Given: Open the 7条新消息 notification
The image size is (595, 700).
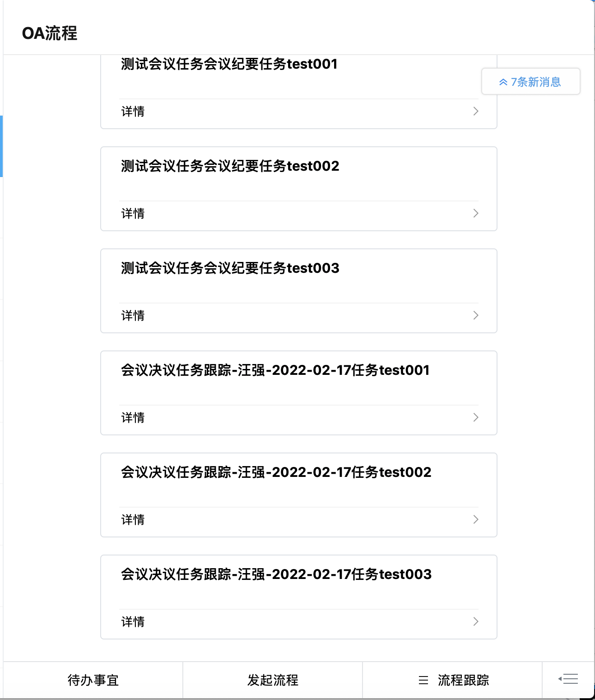Looking at the screenshot, I should [x=535, y=82].
